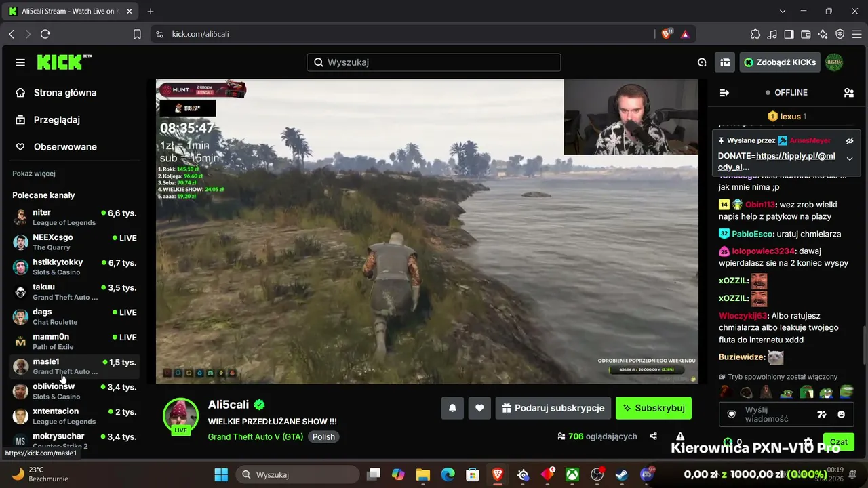Open the chat identity badge icon
The height and width of the screenshot is (488, 868).
732,414
